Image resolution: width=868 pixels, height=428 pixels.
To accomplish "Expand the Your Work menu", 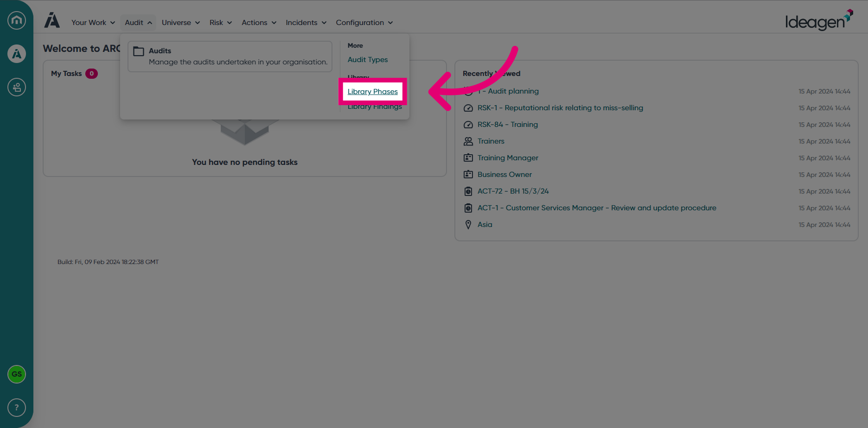I will click(x=93, y=23).
